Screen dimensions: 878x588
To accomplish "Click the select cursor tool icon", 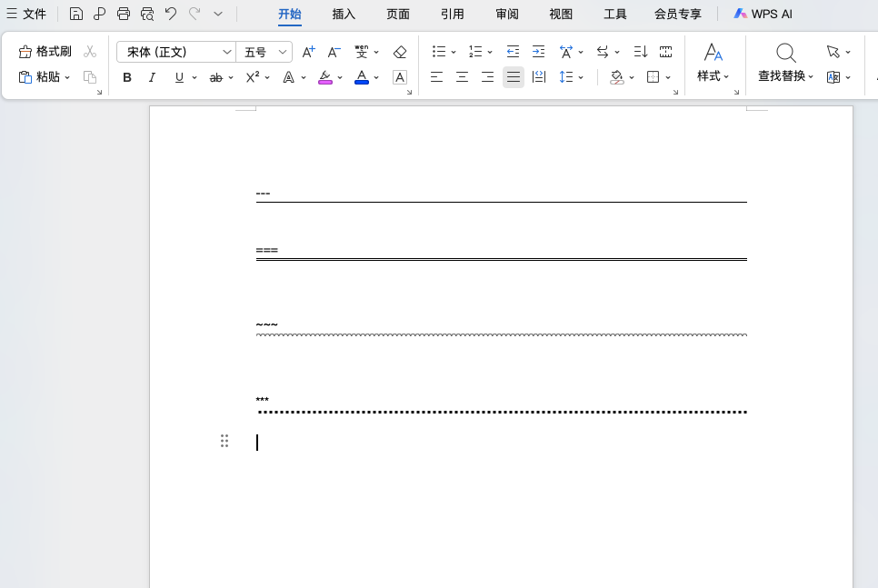I will 833,52.
